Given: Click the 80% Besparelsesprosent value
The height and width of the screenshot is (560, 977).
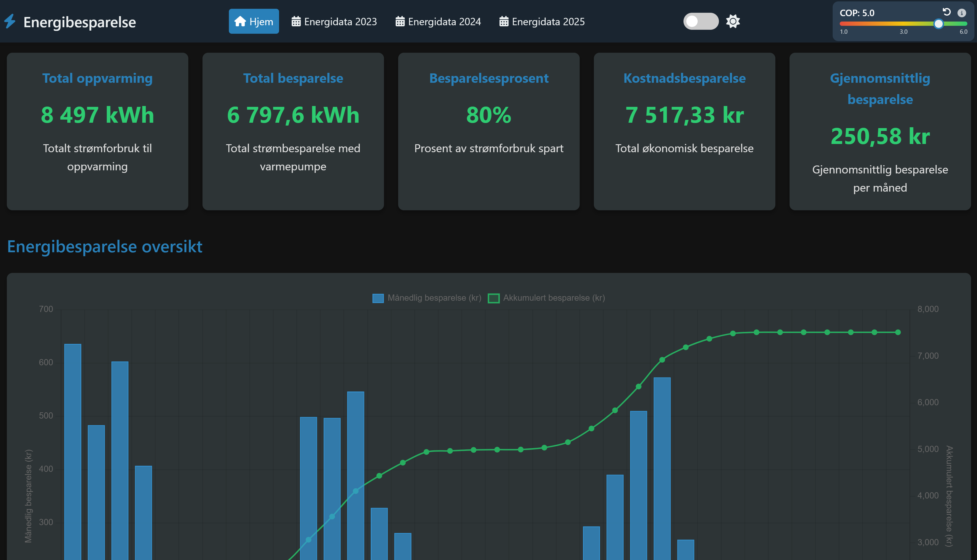Looking at the screenshot, I should coord(489,115).
